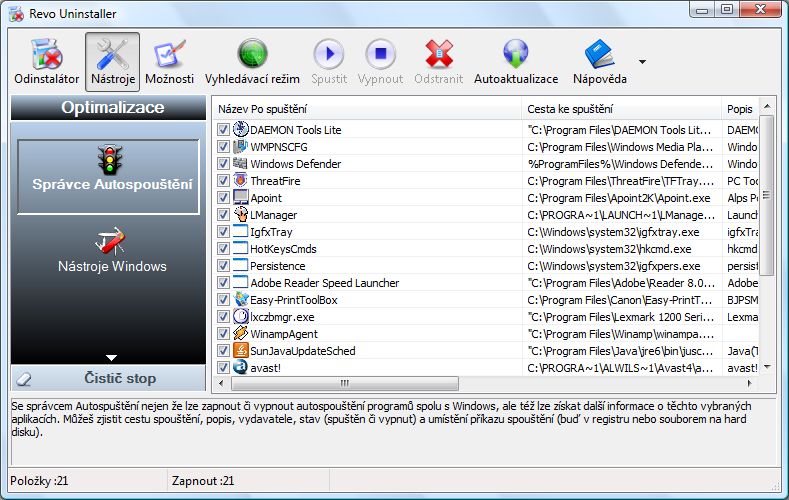Click the Položky :21 status entry
789x500 pixels.
(39, 481)
